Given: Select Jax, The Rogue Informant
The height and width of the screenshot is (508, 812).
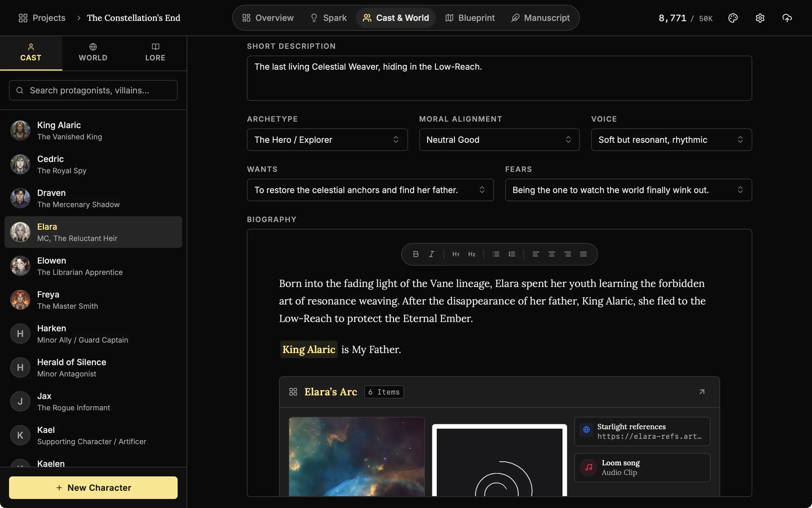Looking at the screenshot, I should [93, 402].
